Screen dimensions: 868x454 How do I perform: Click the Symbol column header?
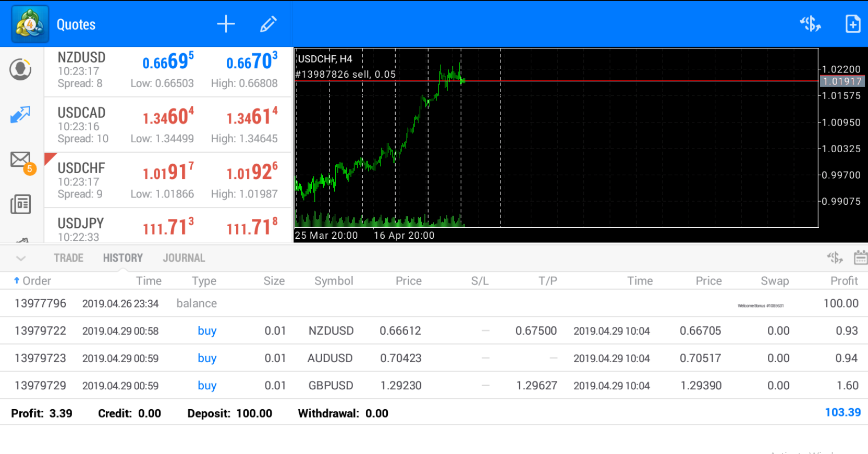tap(334, 281)
